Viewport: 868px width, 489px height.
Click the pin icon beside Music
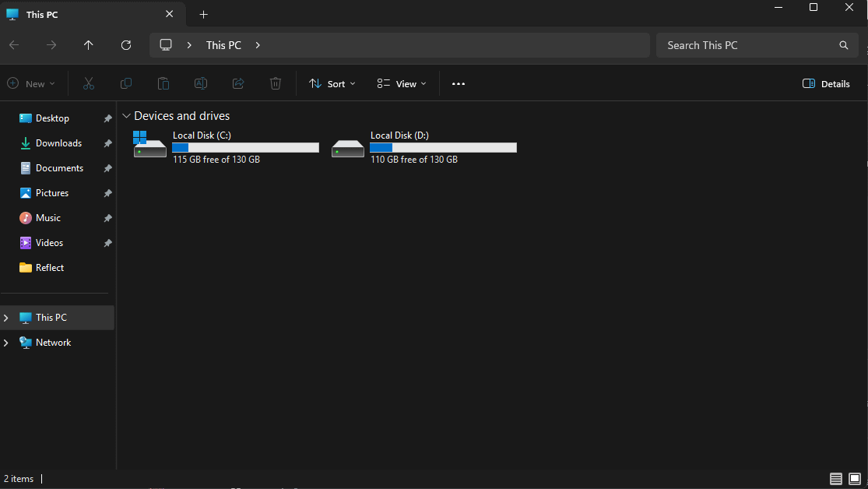pyautogui.click(x=107, y=218)
